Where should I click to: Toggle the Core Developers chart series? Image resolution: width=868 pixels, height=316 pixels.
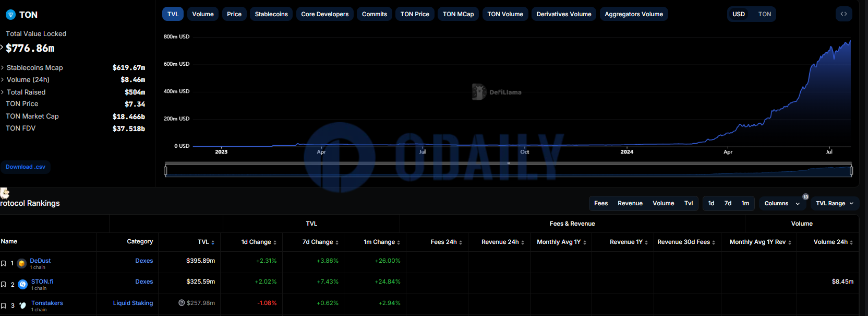[325, 14]
